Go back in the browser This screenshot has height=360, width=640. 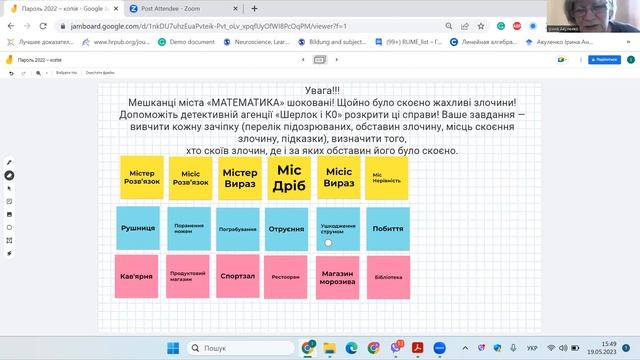[x=11, y=26]
